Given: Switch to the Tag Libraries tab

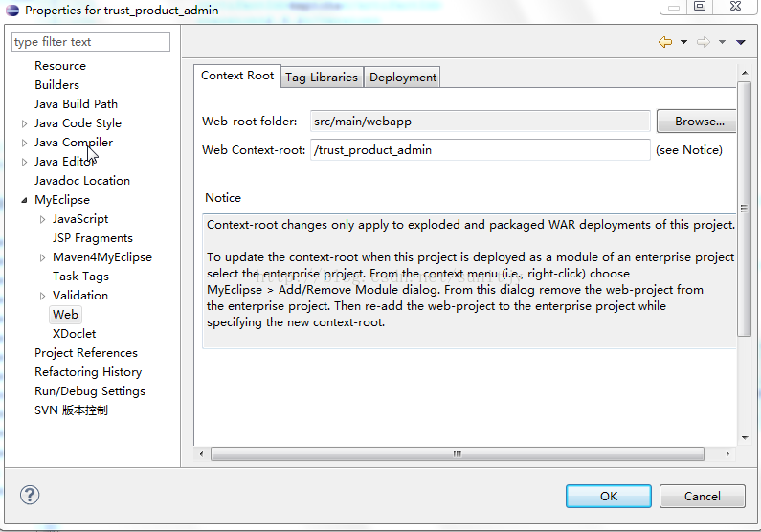Looking at the screenshot, I should (322, 78).
